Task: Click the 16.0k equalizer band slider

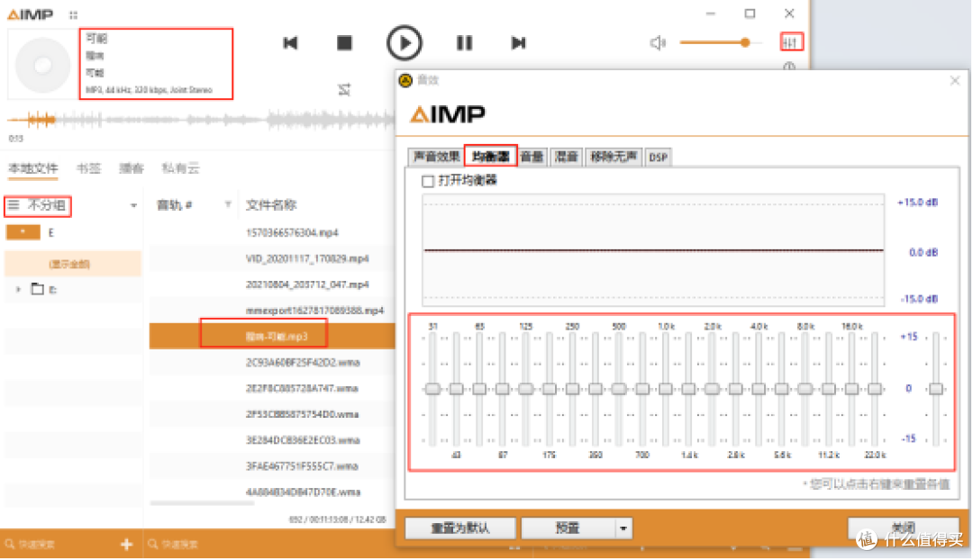Action: 852,389
